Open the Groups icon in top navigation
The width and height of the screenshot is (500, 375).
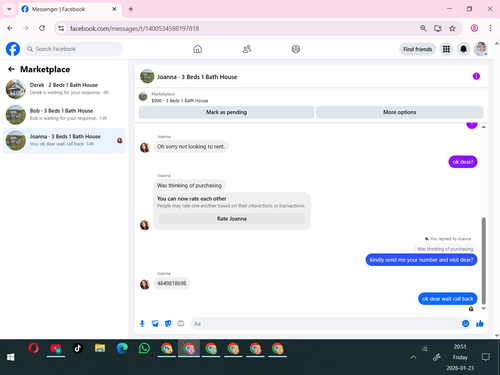296,49
